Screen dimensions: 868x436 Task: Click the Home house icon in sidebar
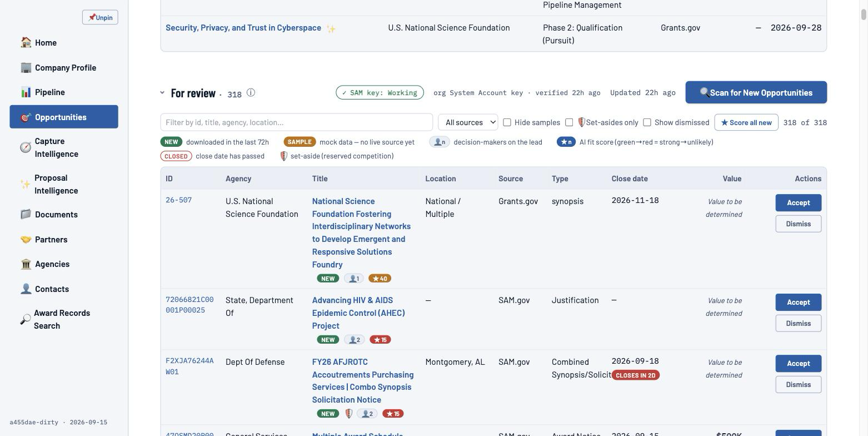26,42
